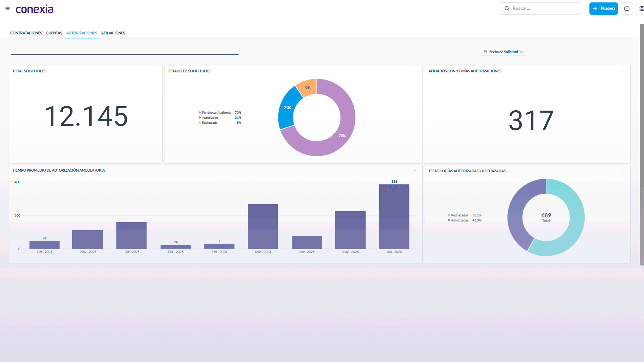Focus the Buscar search field
Viewport: 644px width, 362px height.
click(x=540, y=9)
